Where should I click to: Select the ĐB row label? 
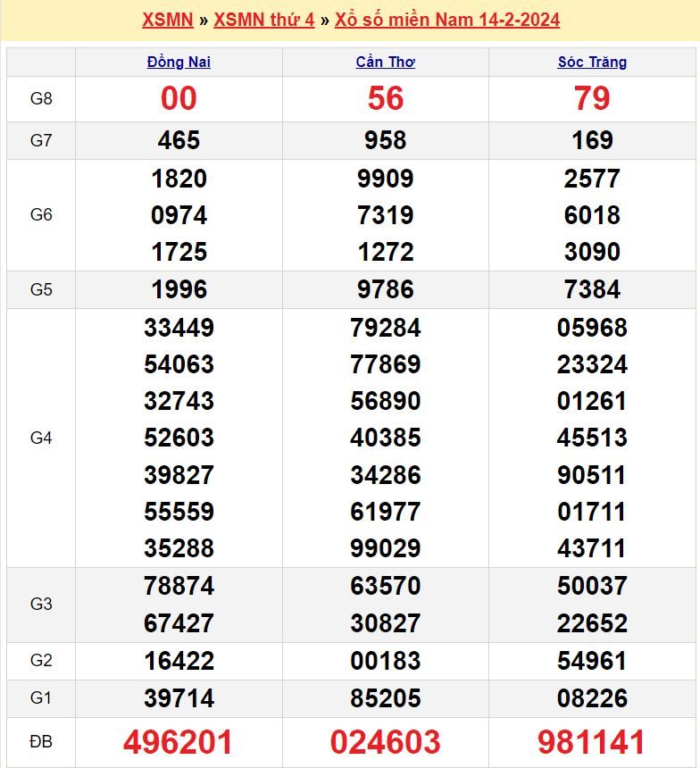pos(41,741)
